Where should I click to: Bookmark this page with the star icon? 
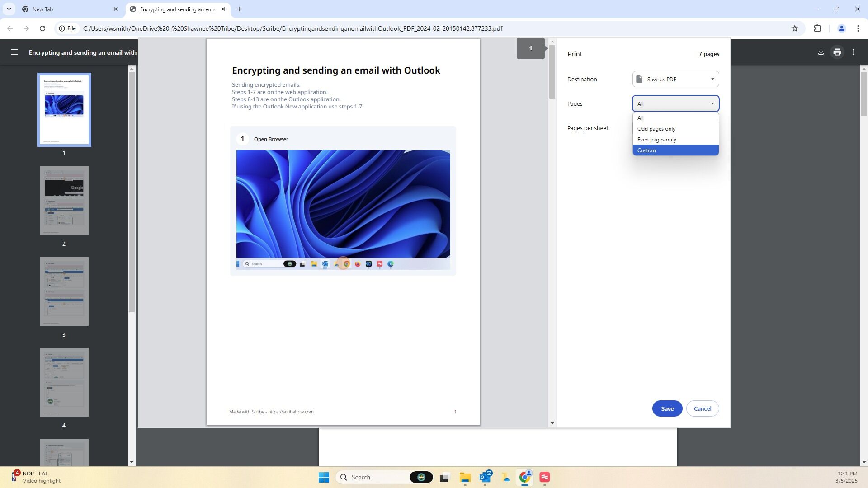pos(795,28)
